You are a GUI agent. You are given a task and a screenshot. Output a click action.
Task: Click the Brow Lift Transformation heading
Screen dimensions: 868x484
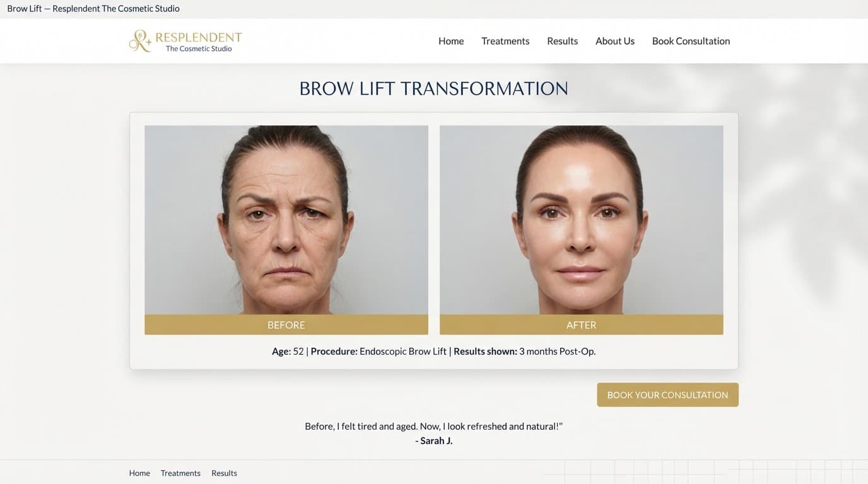(434, 89)
